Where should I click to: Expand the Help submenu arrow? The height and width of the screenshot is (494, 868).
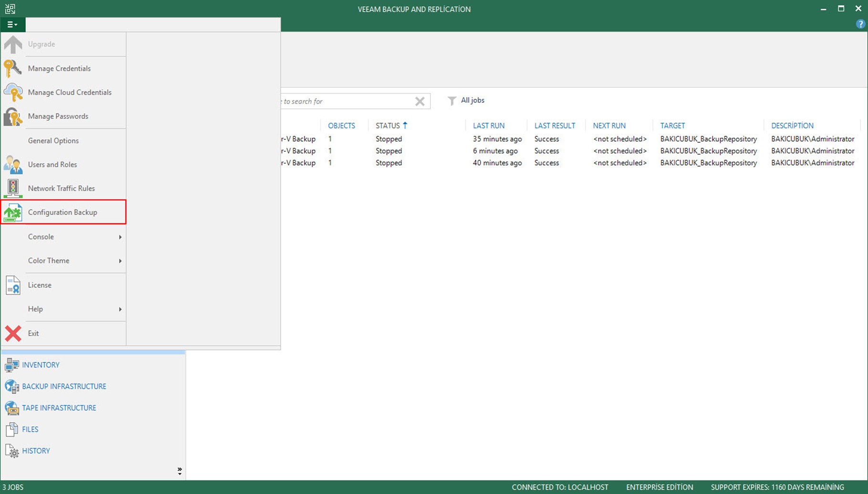pos(120,309)
